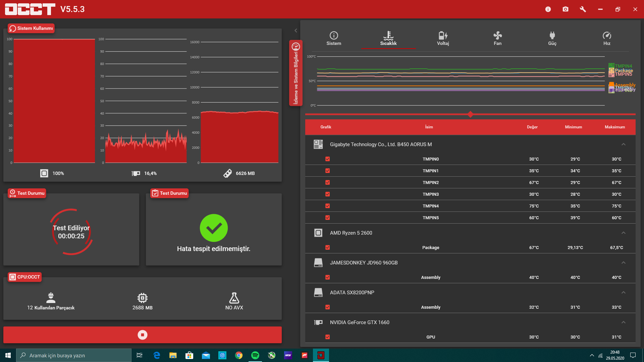644x362 pixels.
Task: Open Spotify from the taskbar
Action: click(255, 355)
